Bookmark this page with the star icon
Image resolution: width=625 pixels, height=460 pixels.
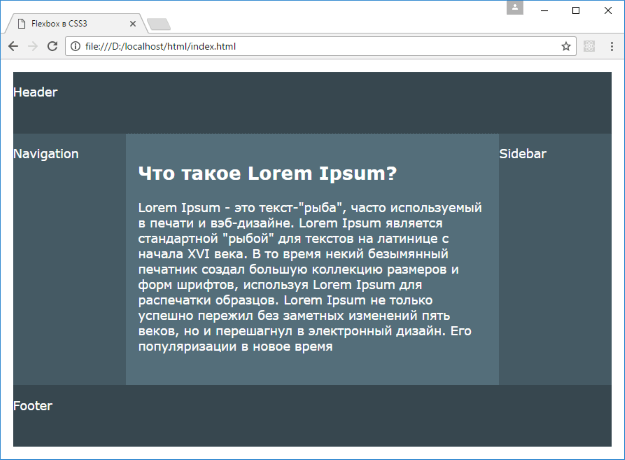pyautogui.click(x=566, y=46)
